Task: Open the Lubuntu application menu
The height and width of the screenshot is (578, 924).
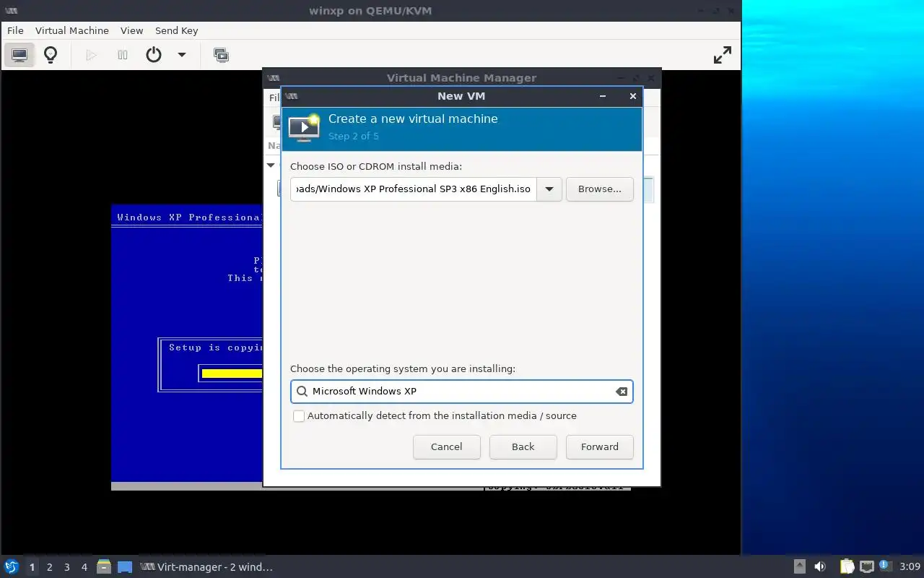Action: click(x=11, y=567)
